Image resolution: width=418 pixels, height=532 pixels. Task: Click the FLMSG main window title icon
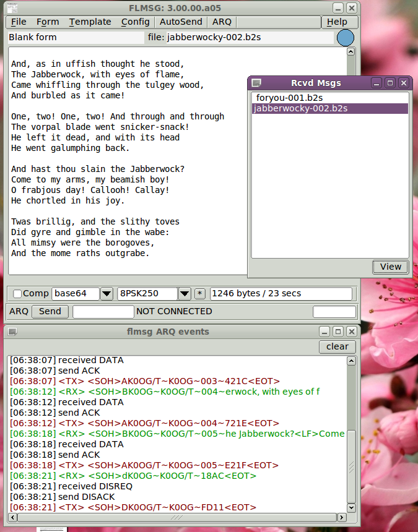click(x=12, y=8)
